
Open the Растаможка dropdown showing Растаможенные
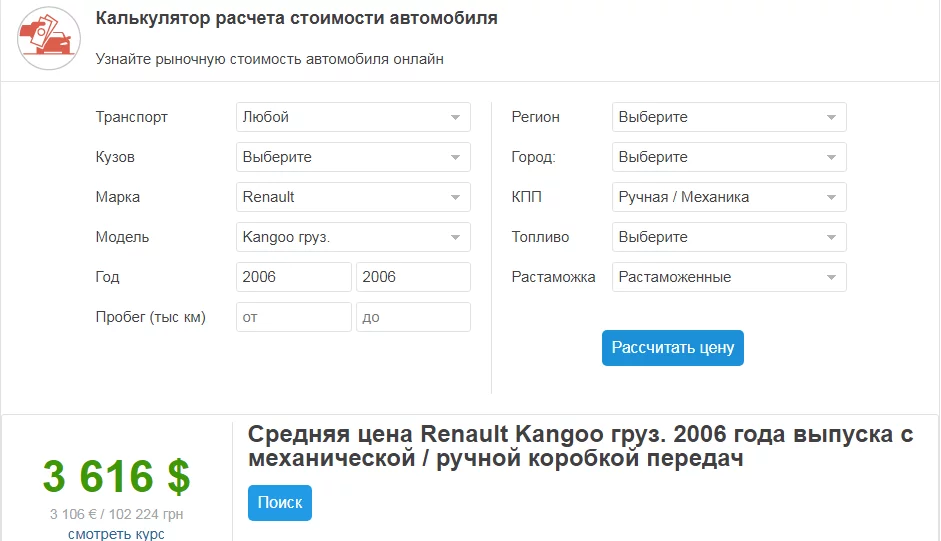click(x=729, y=277)
